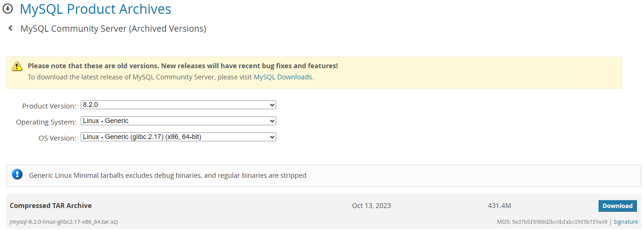644x230 pixels.
Task: Click the Compressed TAR Archive label
Action: pos(51,205)
